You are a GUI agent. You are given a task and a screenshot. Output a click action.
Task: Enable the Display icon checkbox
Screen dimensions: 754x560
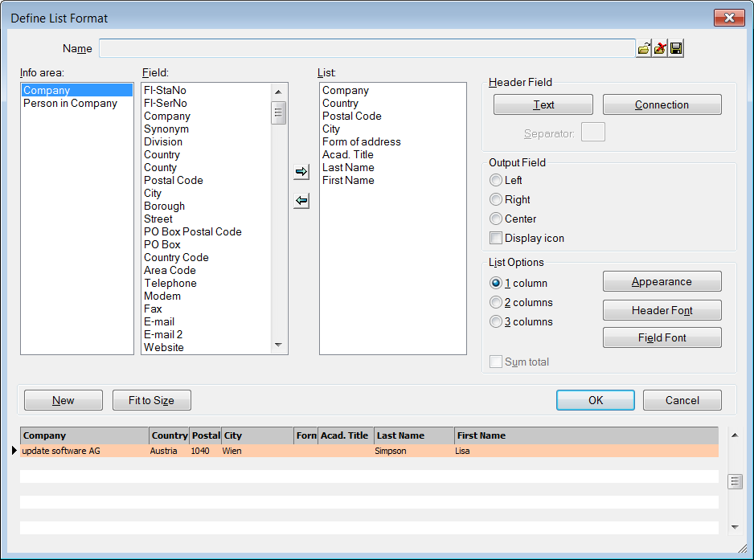[496, 238]
